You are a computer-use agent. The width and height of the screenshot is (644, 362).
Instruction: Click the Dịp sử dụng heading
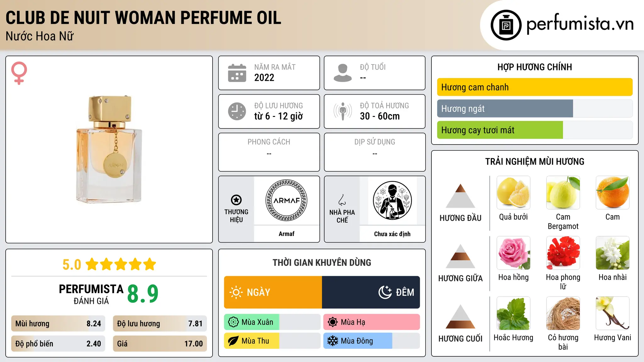pyautogui.click(x=375, y=142)
